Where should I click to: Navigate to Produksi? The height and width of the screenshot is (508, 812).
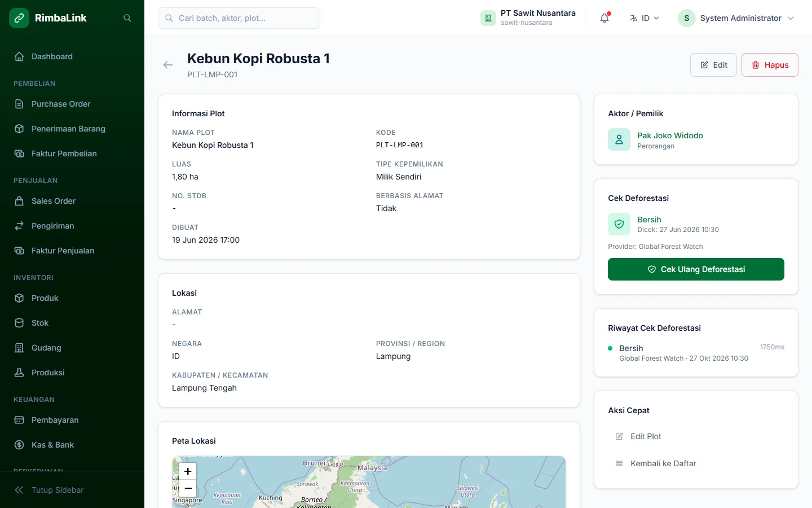[72, 373]
